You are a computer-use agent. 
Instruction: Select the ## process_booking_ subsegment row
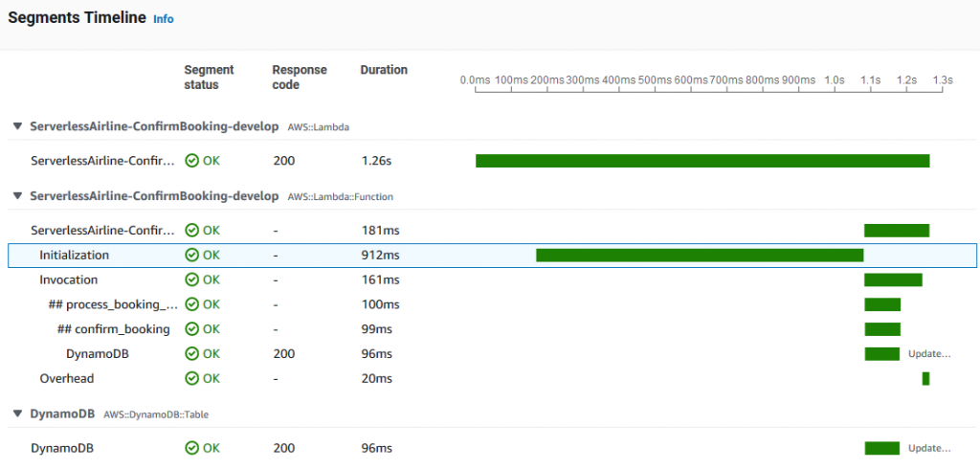(492, 304)
